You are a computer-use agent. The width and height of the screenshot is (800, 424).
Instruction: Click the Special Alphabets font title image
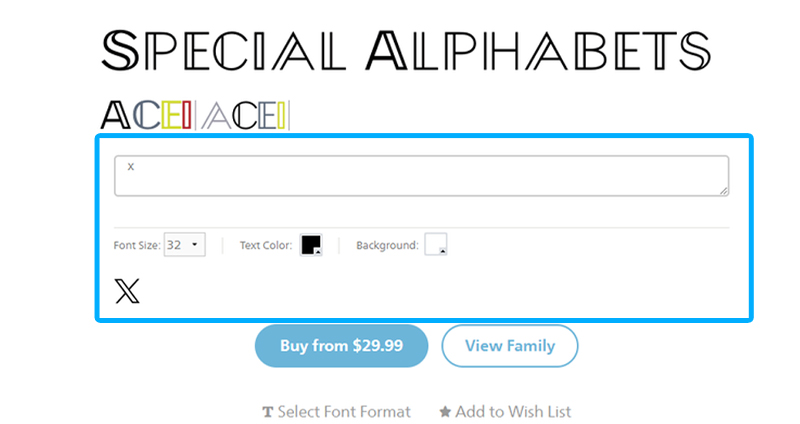(x=406, y=50)
